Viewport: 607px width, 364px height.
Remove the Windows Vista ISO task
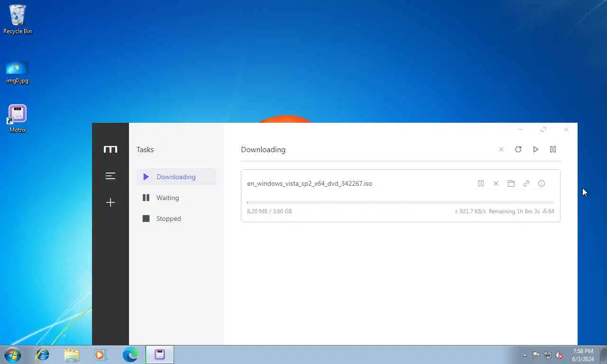[x=496, y=183]
